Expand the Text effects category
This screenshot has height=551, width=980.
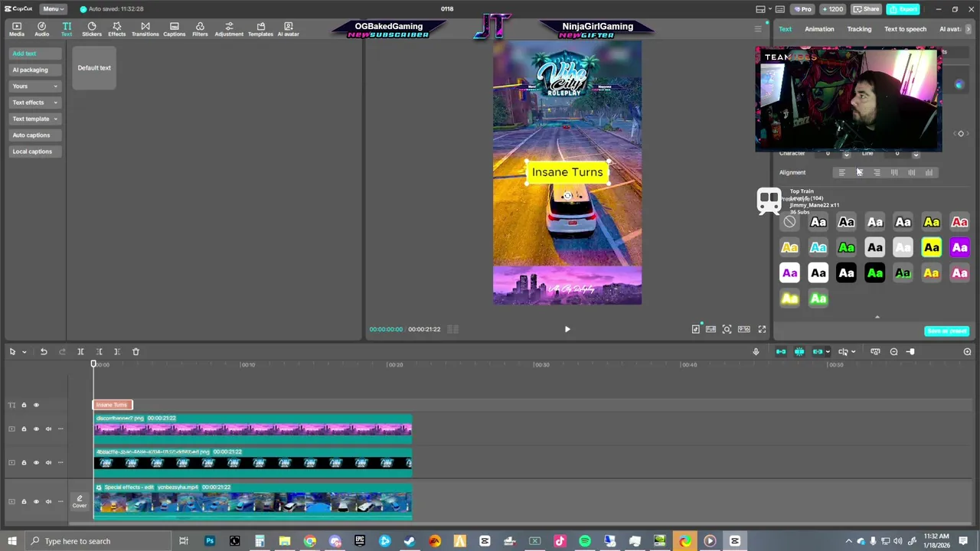click(34, 103)
